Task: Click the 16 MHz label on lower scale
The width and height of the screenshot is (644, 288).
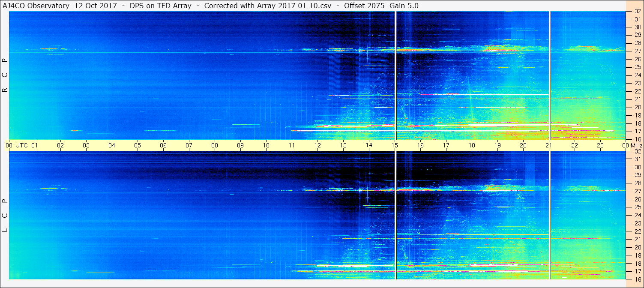Action: pos(637,279)
